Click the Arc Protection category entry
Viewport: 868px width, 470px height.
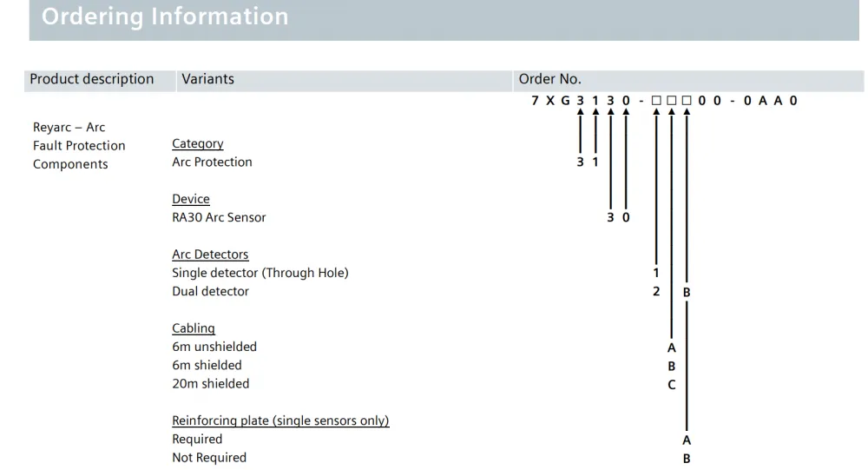point(212,162)
